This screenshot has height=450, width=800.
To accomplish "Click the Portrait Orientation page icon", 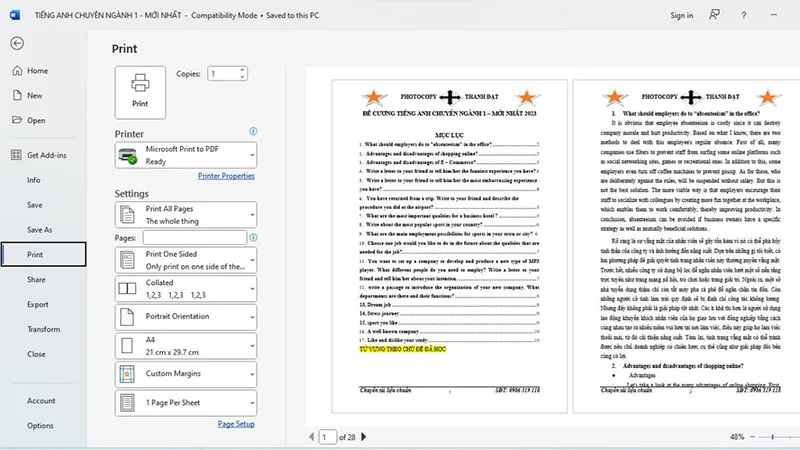I will click(127, 317).
